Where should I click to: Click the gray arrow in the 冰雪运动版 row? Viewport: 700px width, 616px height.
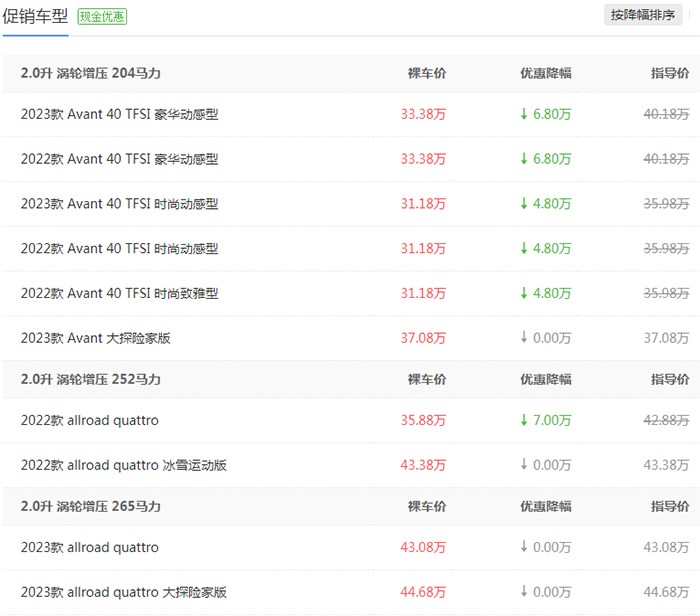[523, 466]
